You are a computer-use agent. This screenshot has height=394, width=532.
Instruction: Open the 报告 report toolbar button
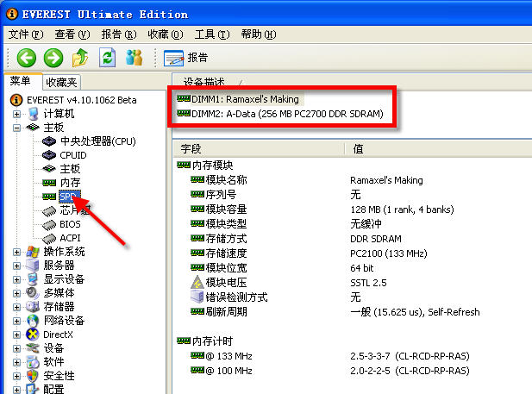(185, 58)
